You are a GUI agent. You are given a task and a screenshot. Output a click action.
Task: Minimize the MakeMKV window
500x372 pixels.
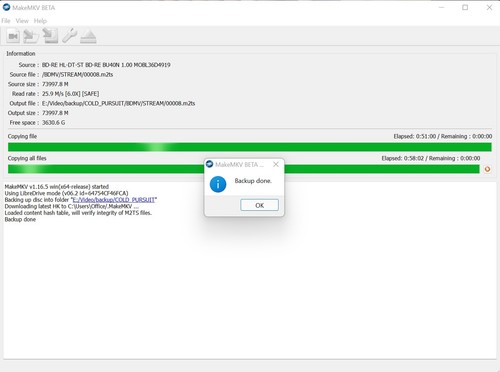tap(441, 7)
